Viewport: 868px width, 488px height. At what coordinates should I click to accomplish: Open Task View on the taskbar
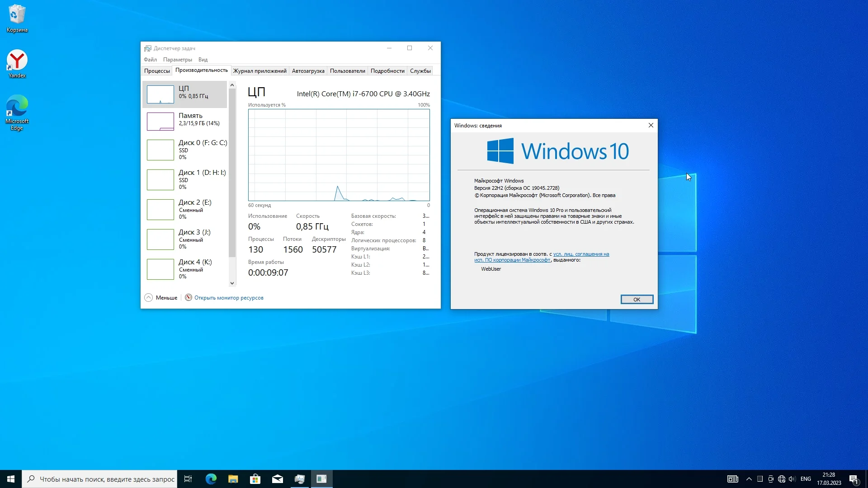click(188, 479)
